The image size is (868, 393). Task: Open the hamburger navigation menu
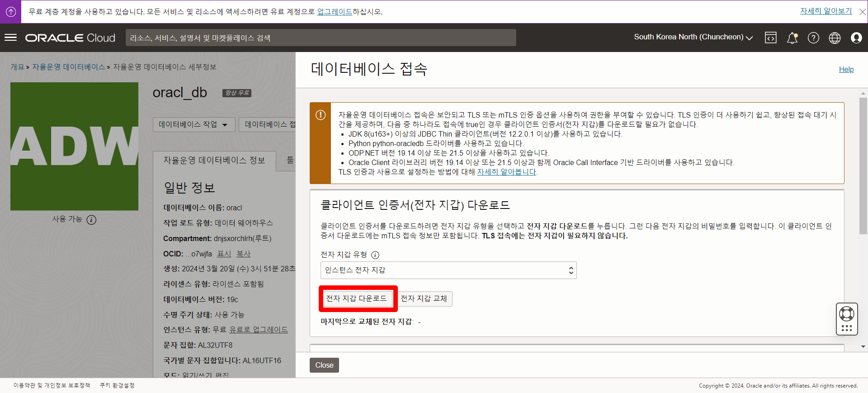10,38
